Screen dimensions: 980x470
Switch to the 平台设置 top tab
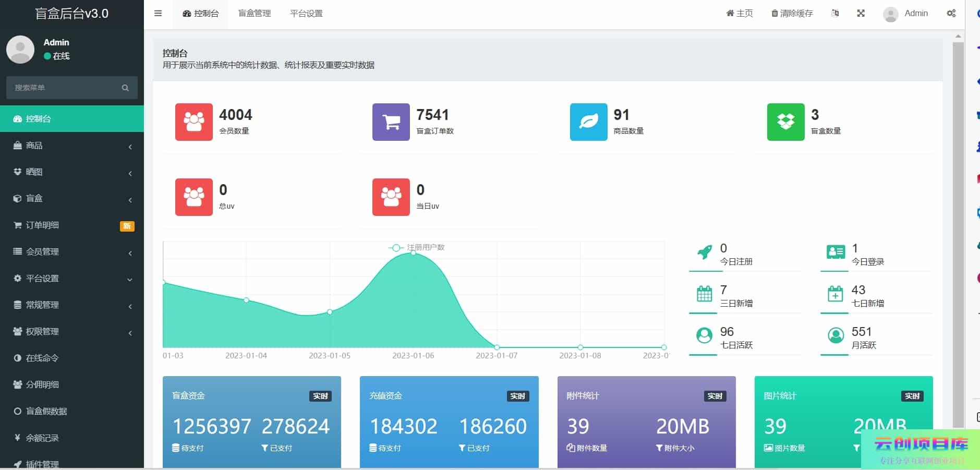pos(306,14)
